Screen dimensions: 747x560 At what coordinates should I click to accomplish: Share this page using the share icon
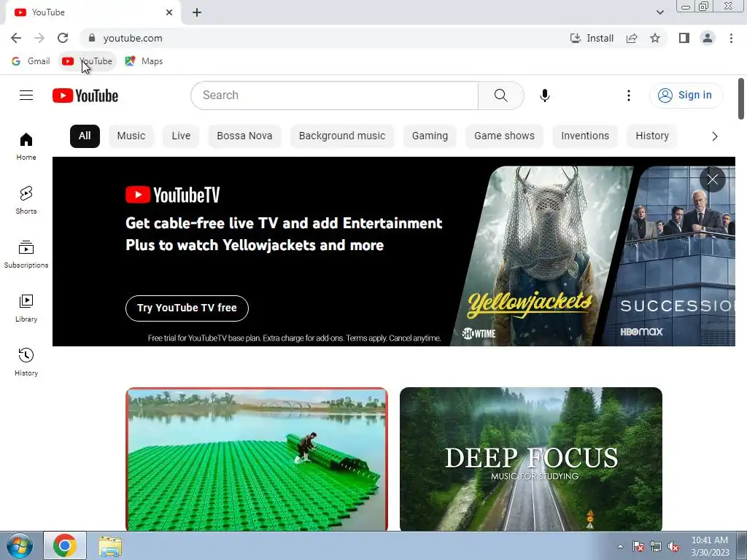(632, 38)
